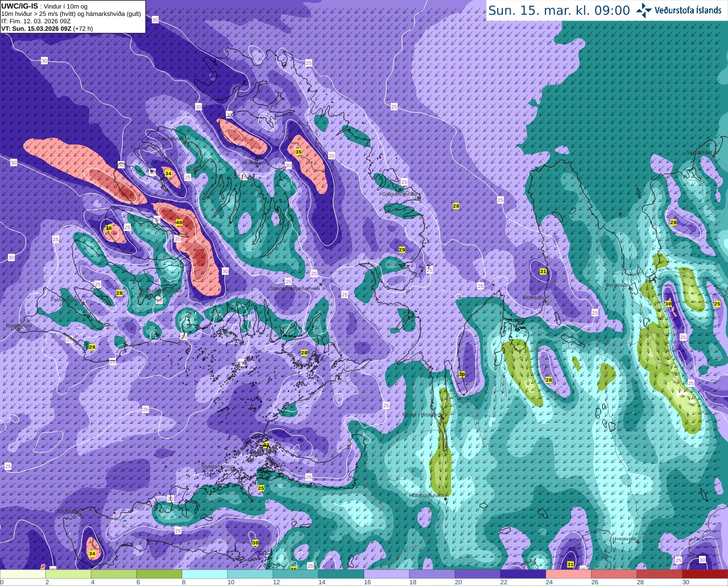Click the white 35 contour label

[x=177, y=239]
